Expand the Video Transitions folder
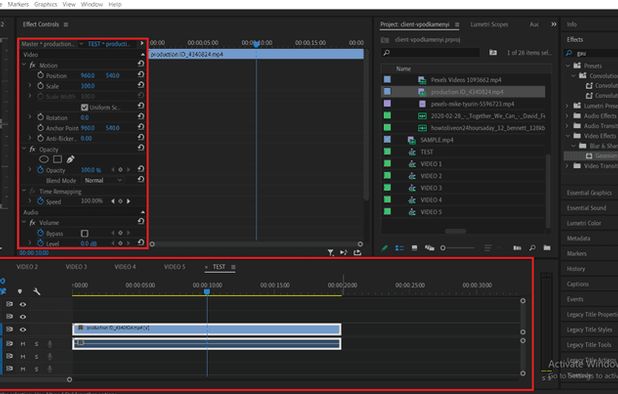Viewport: 618px width, 394px height. click(568, 166)
